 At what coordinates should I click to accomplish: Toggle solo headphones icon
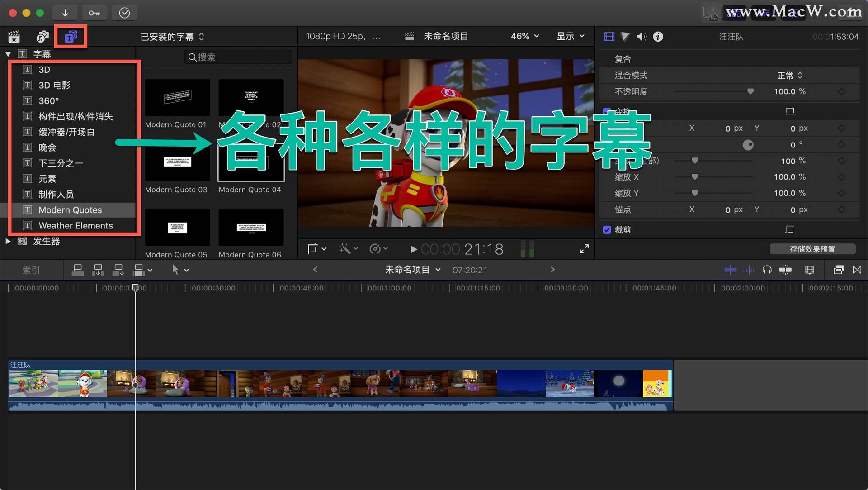(x=767, y=270)
